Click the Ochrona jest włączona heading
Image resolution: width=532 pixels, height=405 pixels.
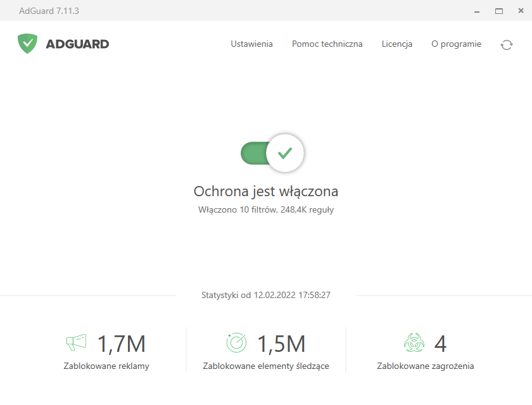[266, 192]
